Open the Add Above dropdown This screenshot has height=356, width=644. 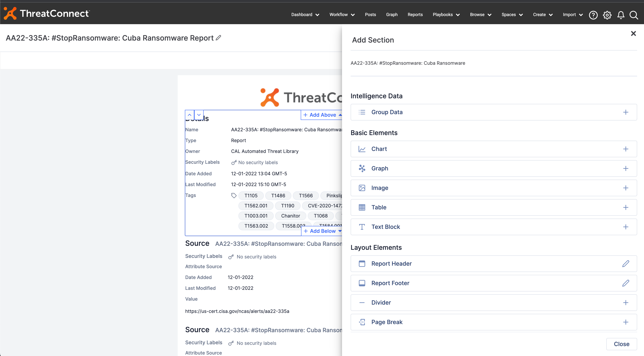tap(322, 115)
